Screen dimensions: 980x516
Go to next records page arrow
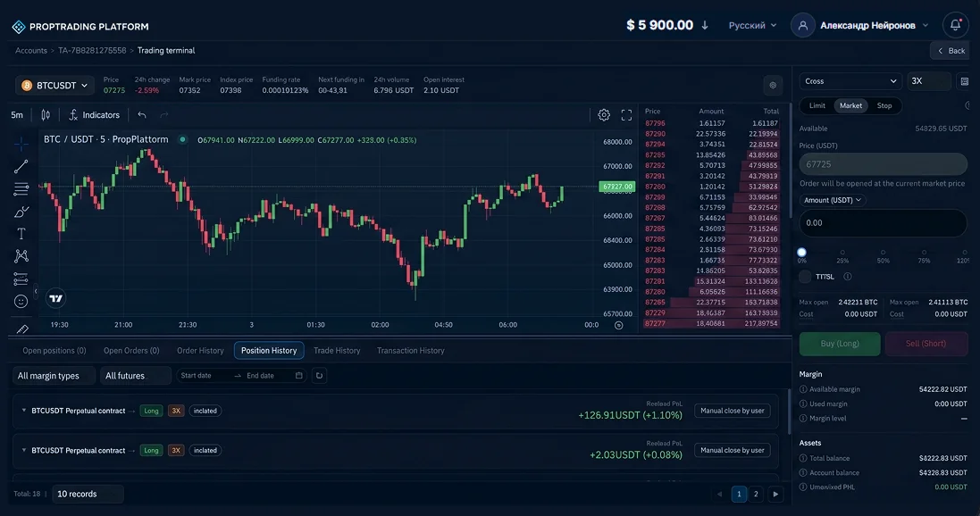point(775,495)
